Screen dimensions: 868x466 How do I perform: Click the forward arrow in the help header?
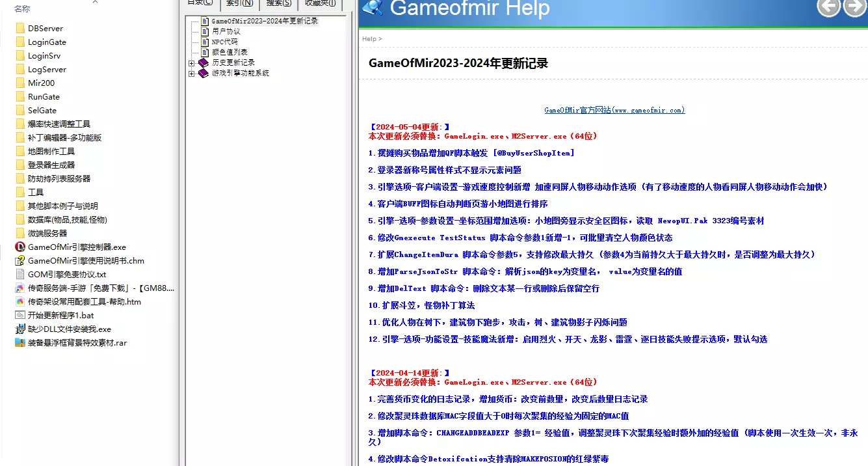[854, 8]
